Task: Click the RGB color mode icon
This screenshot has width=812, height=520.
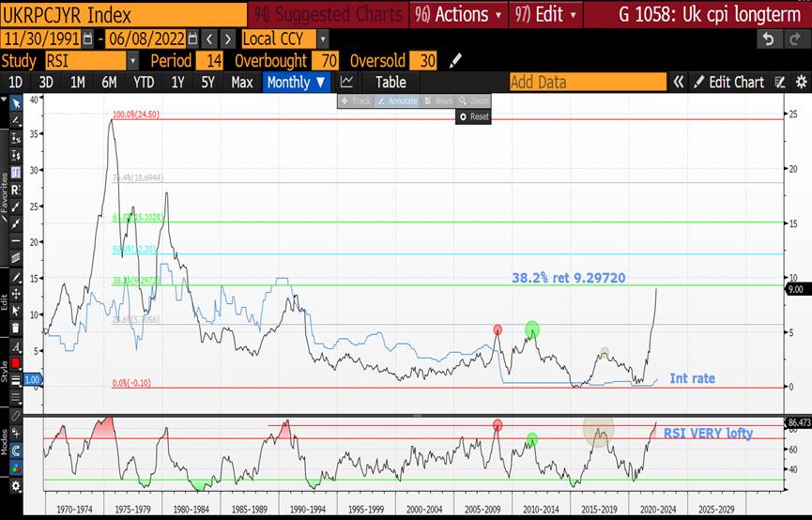Action: [16, 467]
